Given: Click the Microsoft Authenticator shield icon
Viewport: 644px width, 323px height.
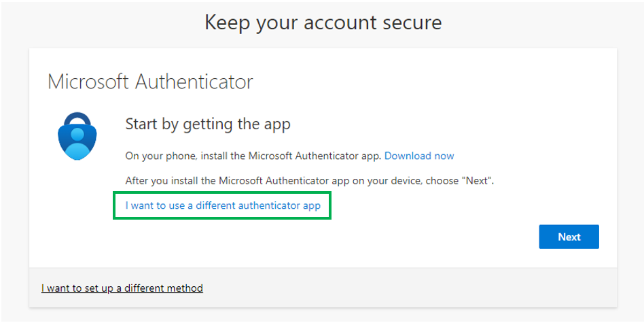Looking at the screenshot, I should 77,136.
